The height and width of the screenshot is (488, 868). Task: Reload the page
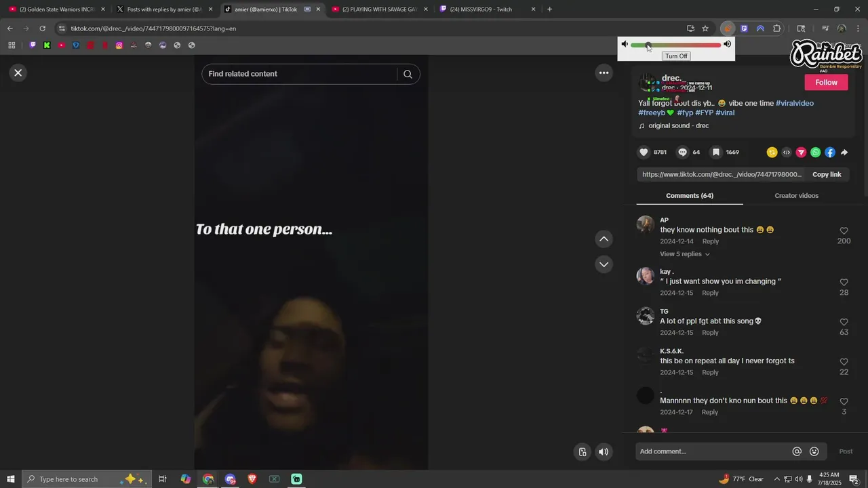tap(42, 28)
